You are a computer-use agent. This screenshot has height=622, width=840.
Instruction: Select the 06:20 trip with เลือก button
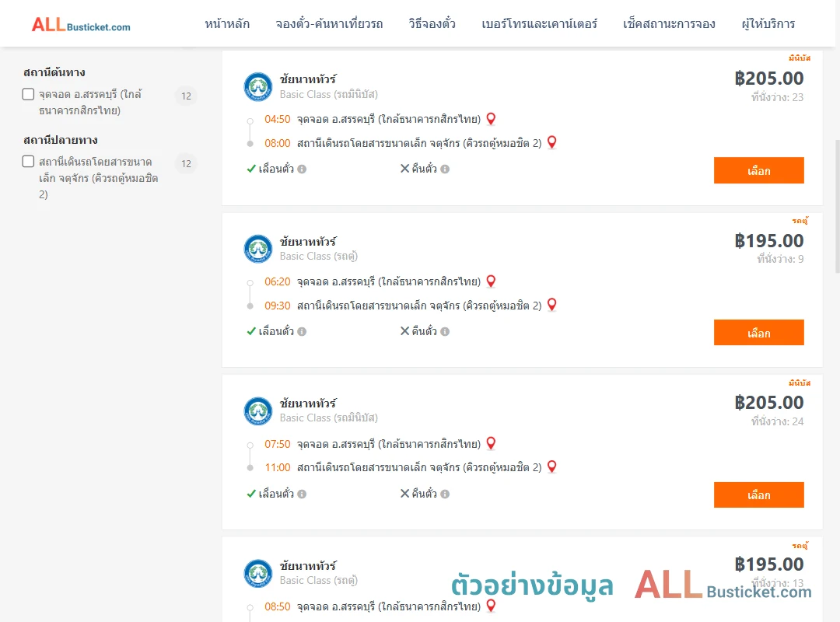(x=758, y=333)
